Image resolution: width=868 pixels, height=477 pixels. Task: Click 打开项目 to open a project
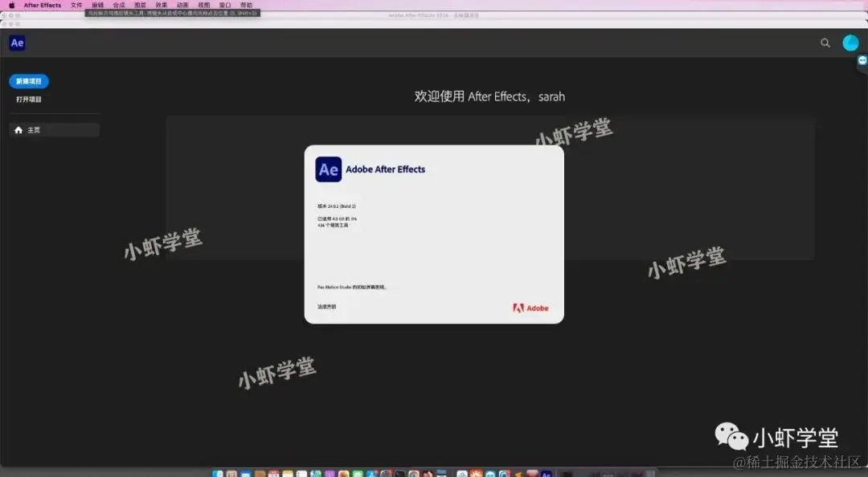pos(29,100)
